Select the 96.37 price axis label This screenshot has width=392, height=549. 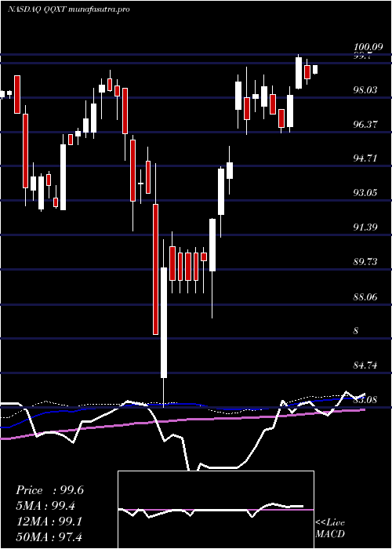(x=366, y=124)
